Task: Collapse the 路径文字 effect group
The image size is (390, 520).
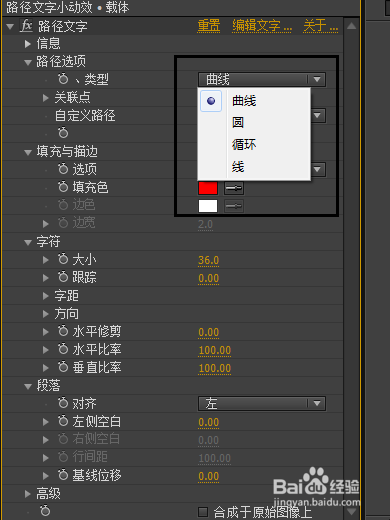Action: pyautogui.click(x=10, y=26)
